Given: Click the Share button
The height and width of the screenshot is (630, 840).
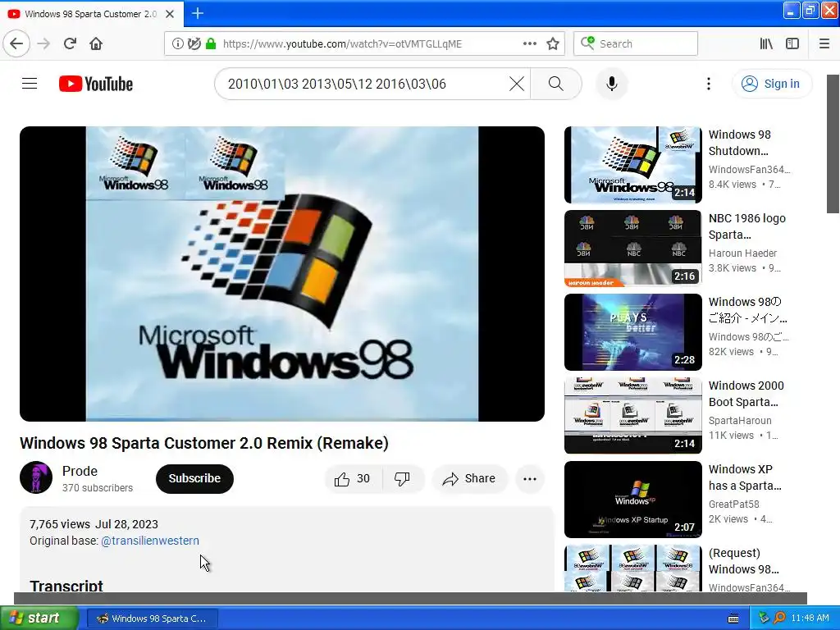Looking at the screenshot, I should pyautogui.click(x=469, y=478).
